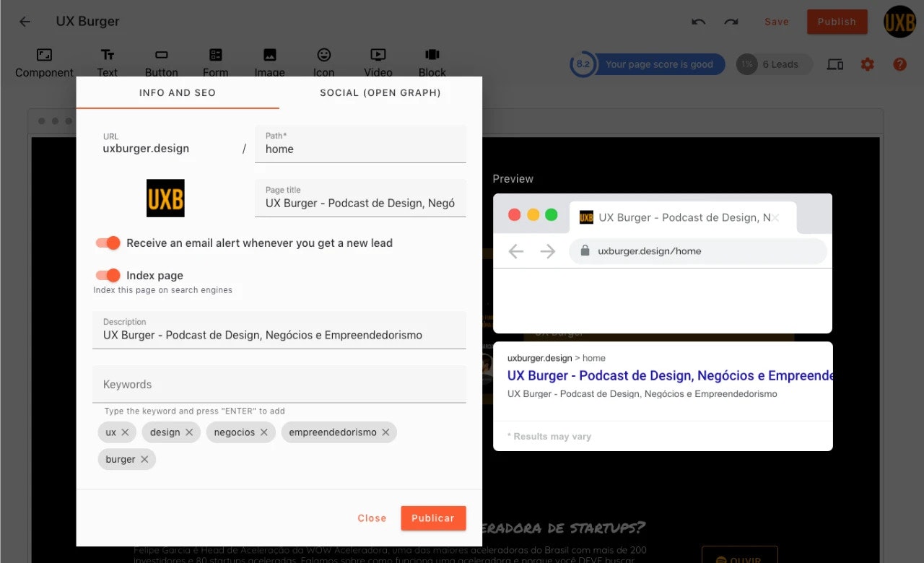Image resolution: width=924 pixels, height=563 pixels.
Task: Close the page settings dialog
Action: [372, 518]
